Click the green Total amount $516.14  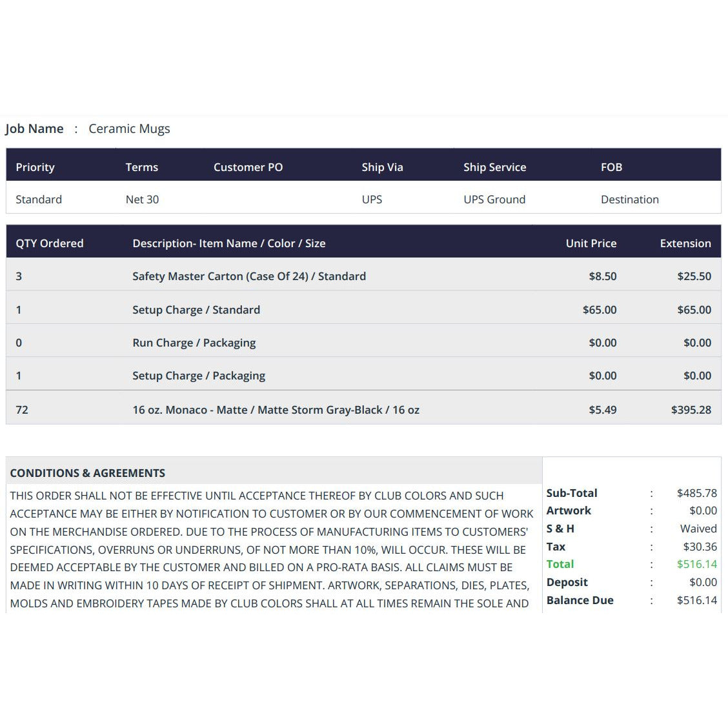pos(696,564)
